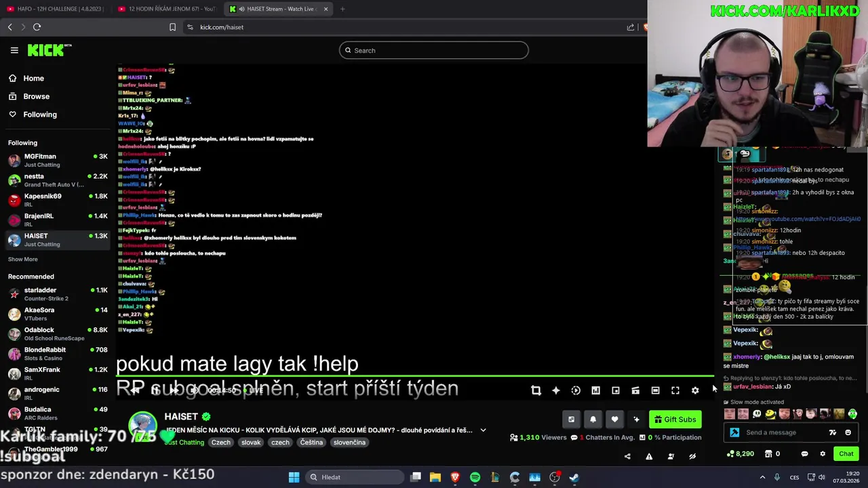Open a new browser tab
The image size is (868, 488).
coord(342,9)
